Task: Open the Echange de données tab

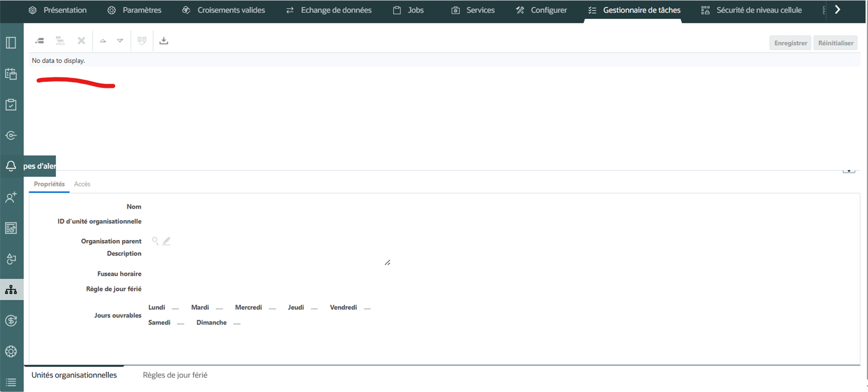Action: pyautogui.click(x=329, y=10)
